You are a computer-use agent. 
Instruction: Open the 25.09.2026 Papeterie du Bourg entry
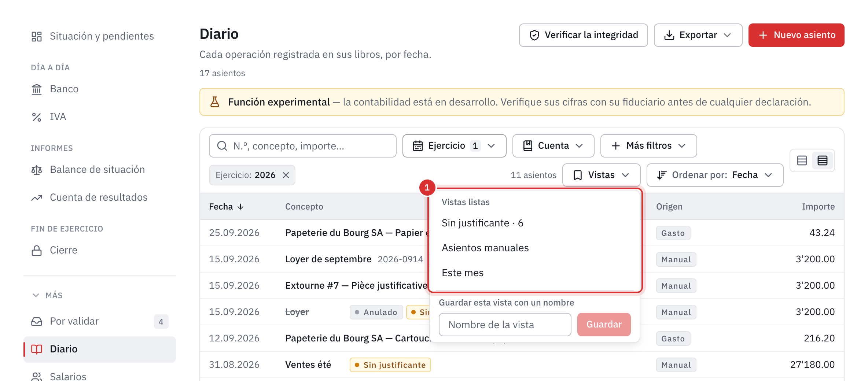tap(522, 233)
